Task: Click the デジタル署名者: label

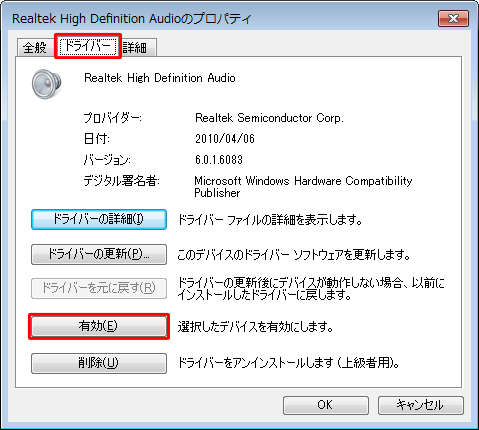Action: tap(121, 181)
